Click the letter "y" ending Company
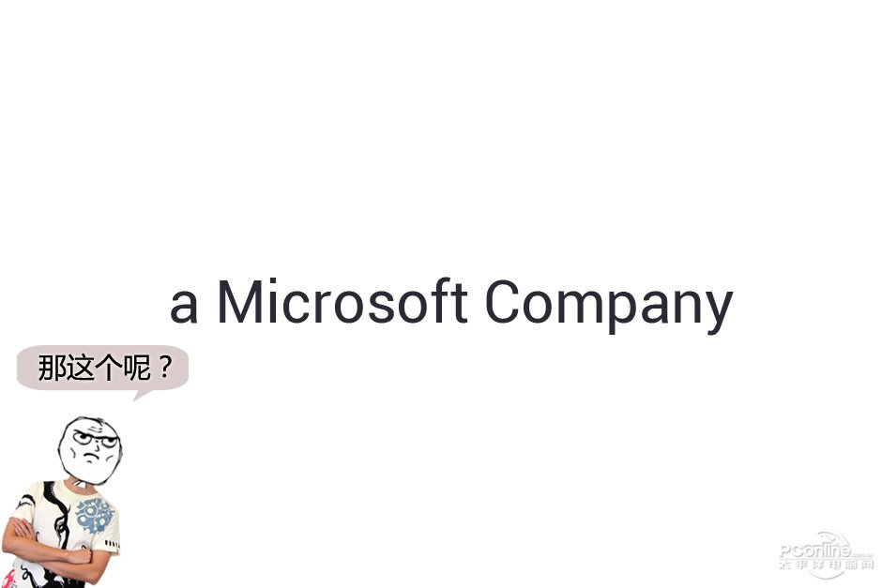The image size is (882, 588). coord(719,312)
